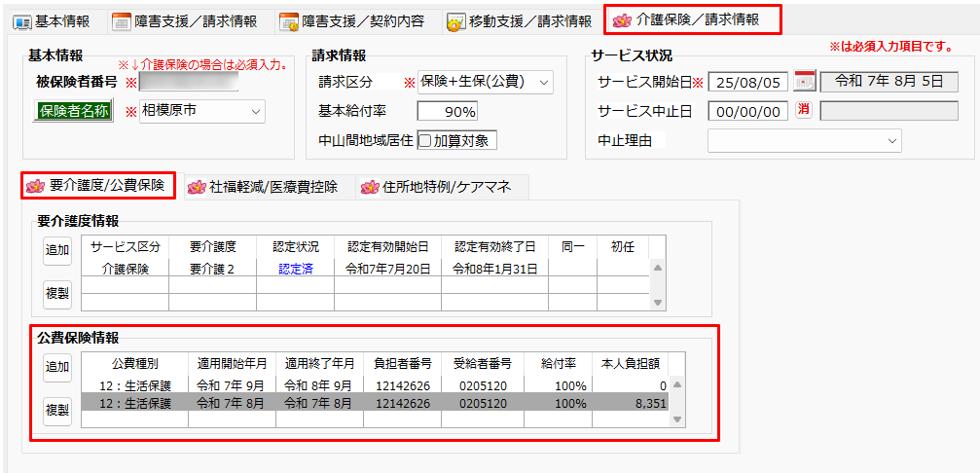This screenshot has width=980, height=473.
Task: Open the 中止理由 dropdown
Action: coord(805,140)
